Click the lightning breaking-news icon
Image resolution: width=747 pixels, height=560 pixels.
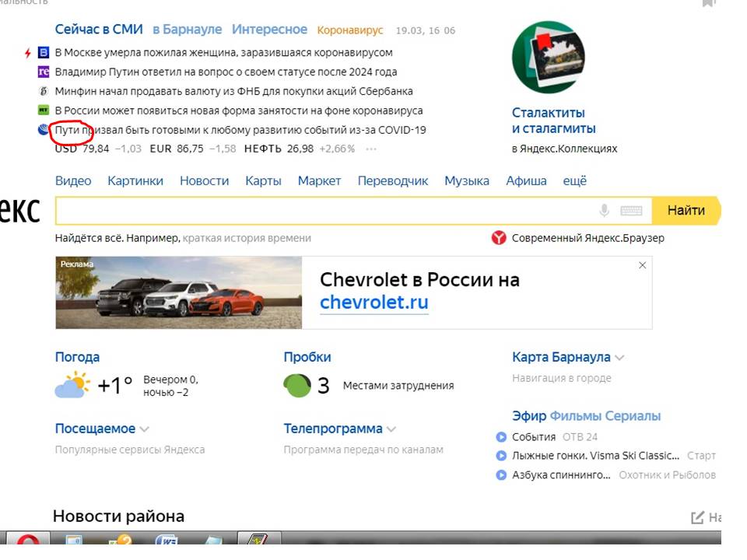[28, 53]
